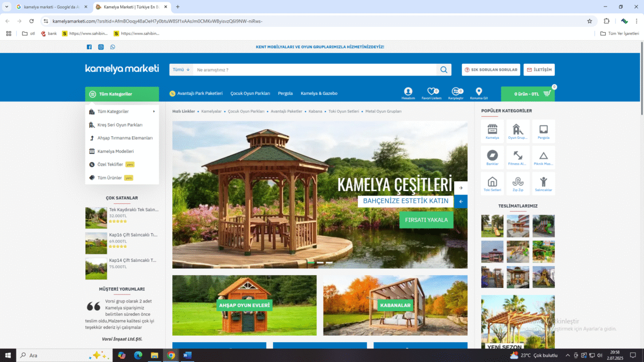The height and width of the screenshot is (362, 644).
Task: Open the Sık Sorulan Sorular button
Action: [491, 70]
